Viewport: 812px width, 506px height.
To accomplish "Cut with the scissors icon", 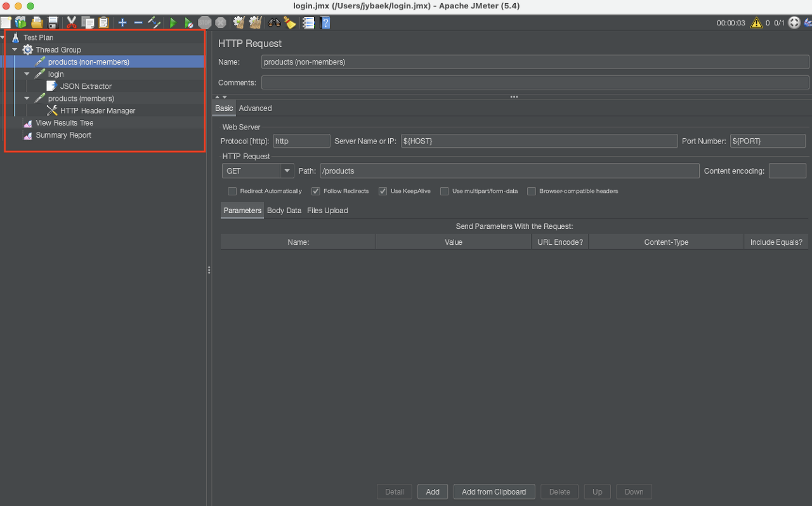I will coord(71,23).
